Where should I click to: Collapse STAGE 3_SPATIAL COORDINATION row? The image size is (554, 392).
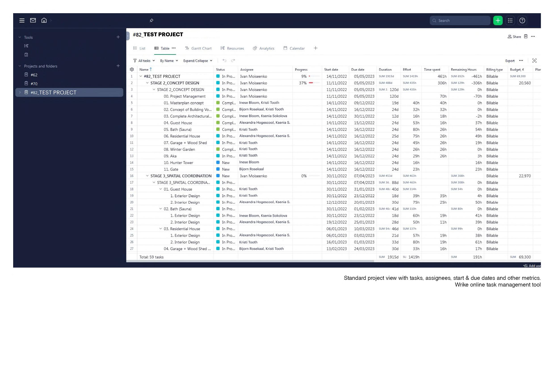147,176
